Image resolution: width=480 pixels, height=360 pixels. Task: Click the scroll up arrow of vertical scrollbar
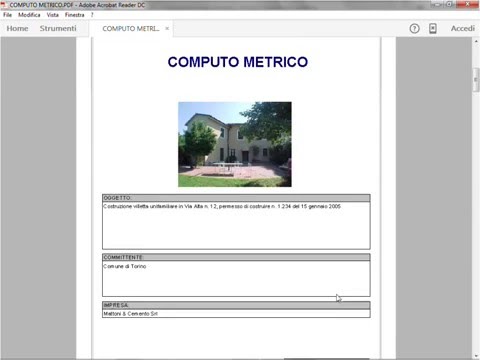pos(476,41)
